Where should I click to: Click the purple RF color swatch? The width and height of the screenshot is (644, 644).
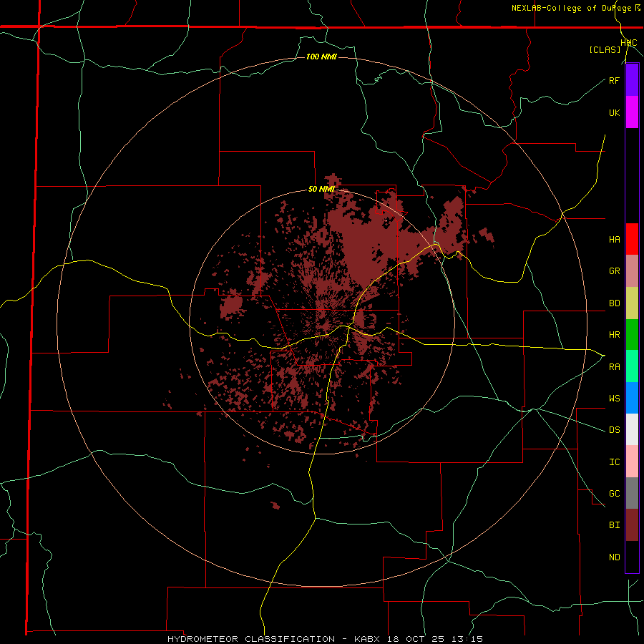click(x=632, y=80)
